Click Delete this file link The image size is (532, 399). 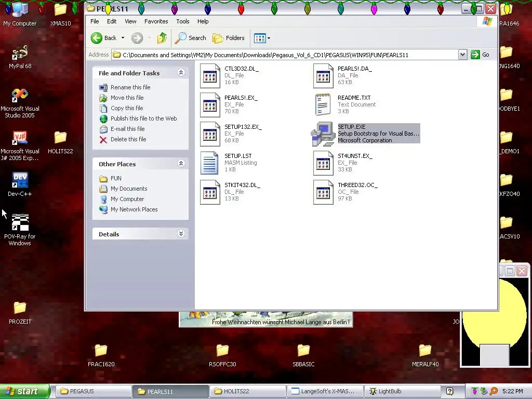coord(128,139)
